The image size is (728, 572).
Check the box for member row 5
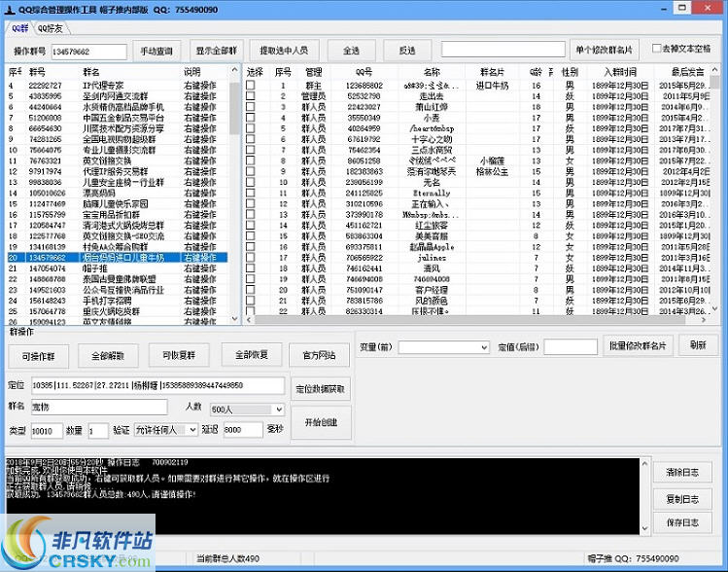click(x=250, y=127)
